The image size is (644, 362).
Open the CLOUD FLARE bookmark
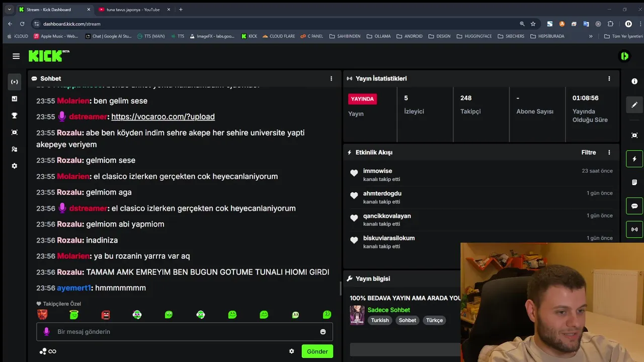(x=278, y=36)
